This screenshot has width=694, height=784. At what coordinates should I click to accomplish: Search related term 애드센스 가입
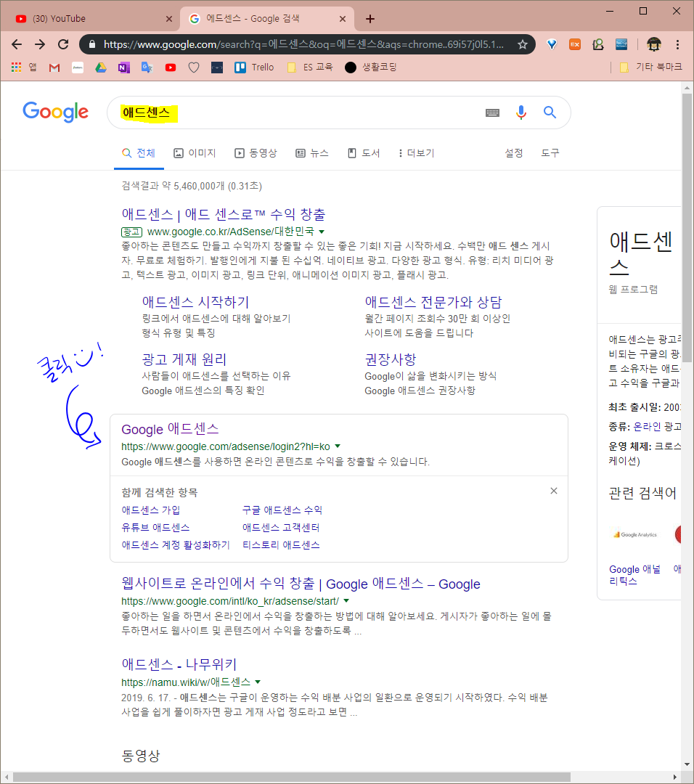[150, 510]
